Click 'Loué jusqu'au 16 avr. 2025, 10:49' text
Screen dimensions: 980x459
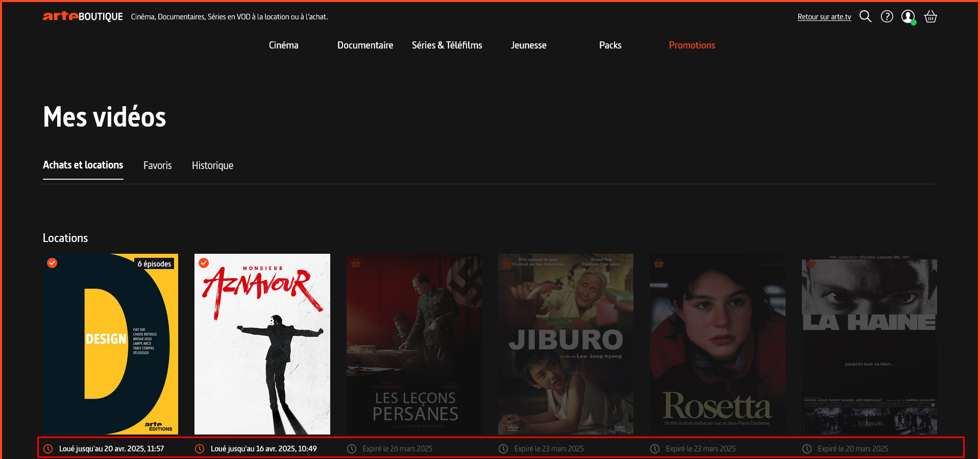point(263,449)
